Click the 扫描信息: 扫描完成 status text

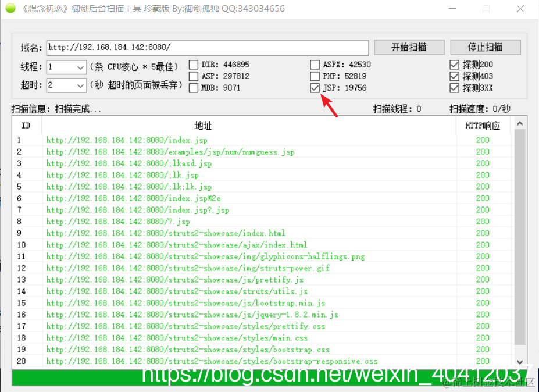pyautogui.click(x=56, y=109)
